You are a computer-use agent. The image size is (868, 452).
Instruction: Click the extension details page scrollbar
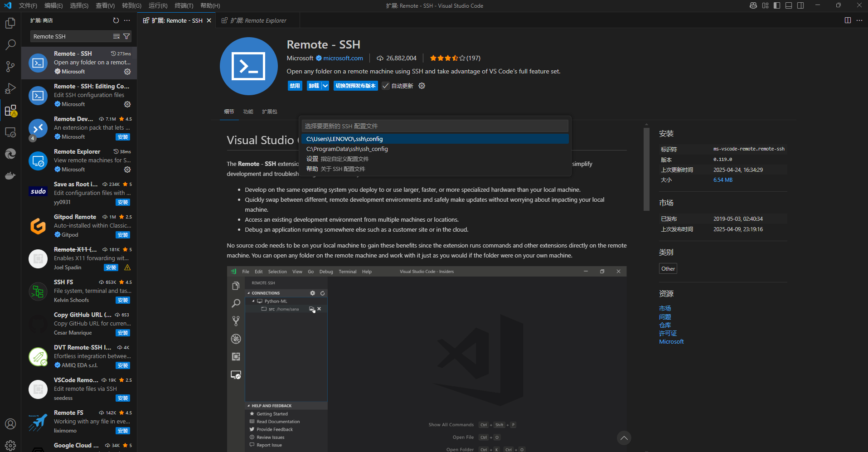[646, 169]
